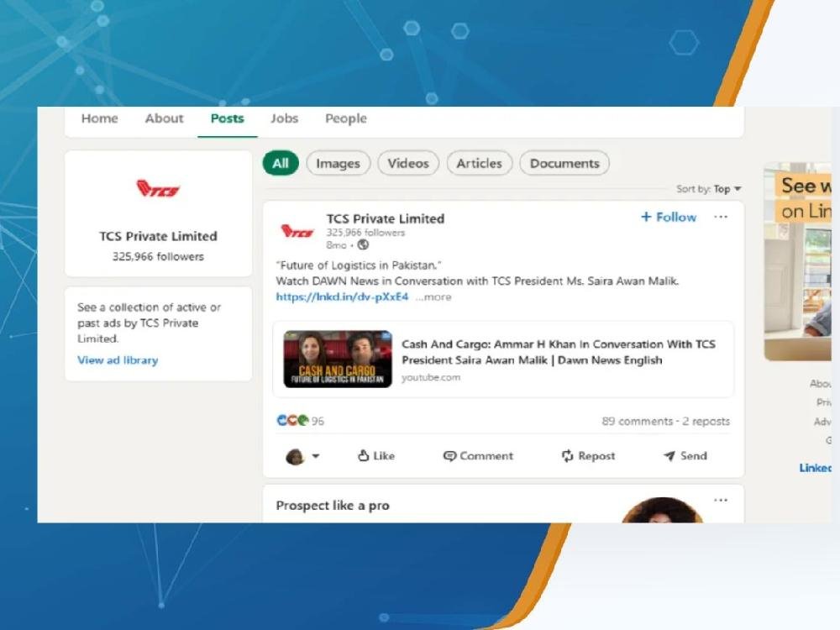Image resolution: width=840 pixels, height=630 pixels.
Task: Click the View ad library link
Action: (x=118, y=360)
